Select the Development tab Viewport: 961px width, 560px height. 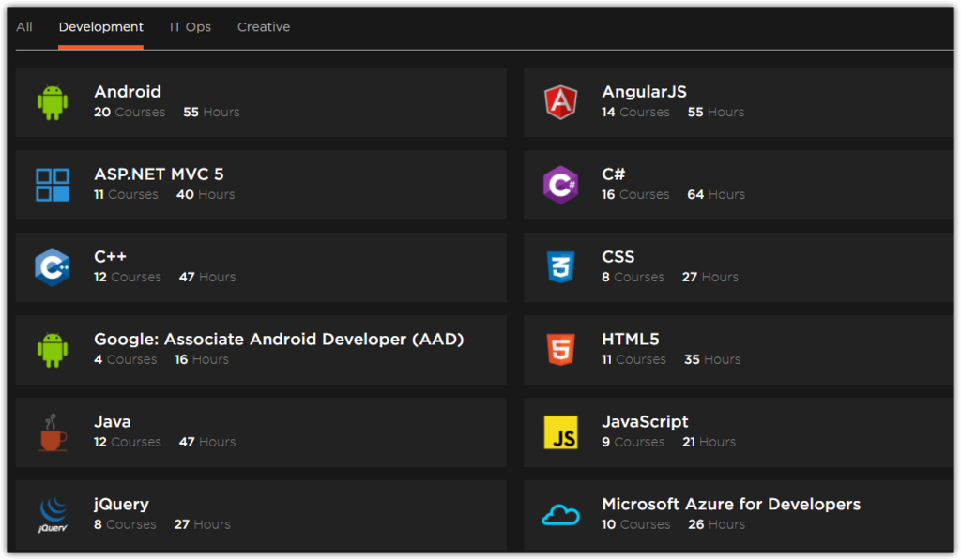(x=101, y=27)
